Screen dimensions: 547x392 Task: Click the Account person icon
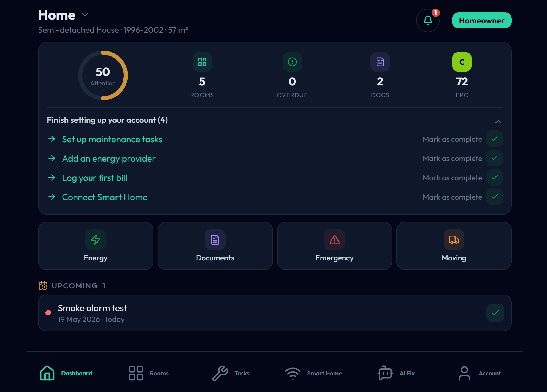pyautogui.click(x=464, y=373)
